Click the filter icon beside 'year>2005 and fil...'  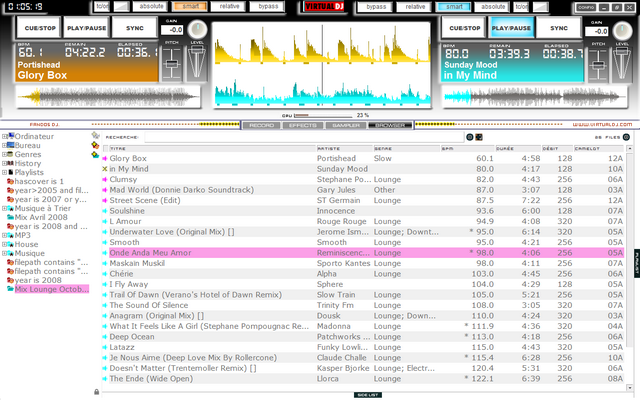tap(11, 190)
